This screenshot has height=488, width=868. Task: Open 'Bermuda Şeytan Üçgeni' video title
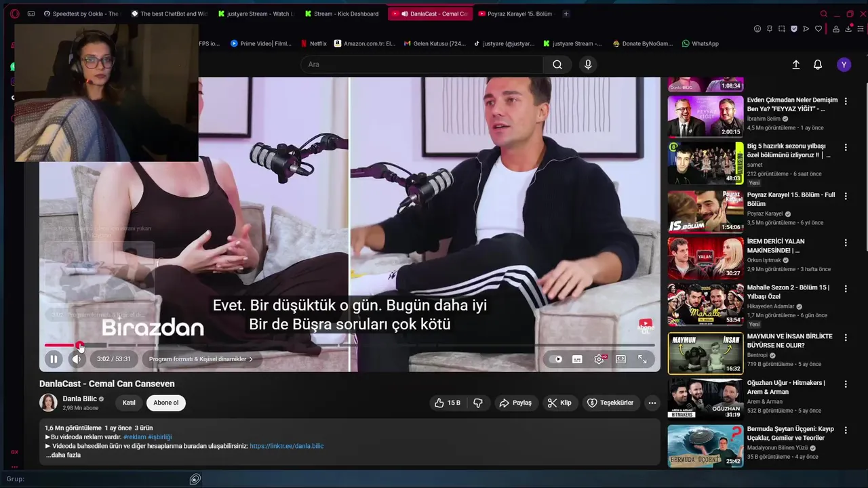790,433
